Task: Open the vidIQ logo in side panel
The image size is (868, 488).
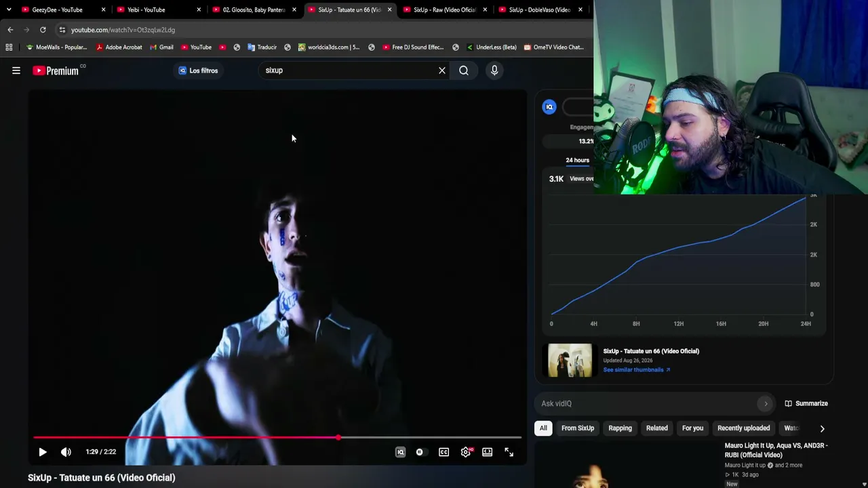Action: pyautogui.click(x=549, y=106)
